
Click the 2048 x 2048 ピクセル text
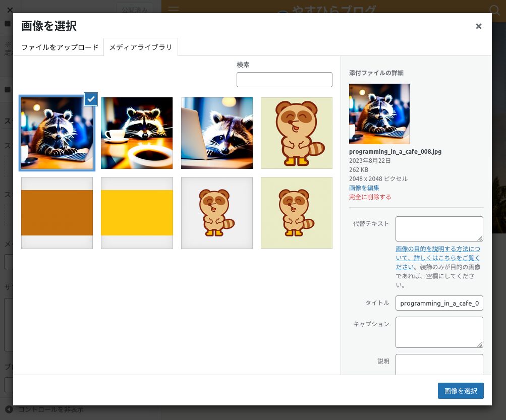click(x=378, y=178)
